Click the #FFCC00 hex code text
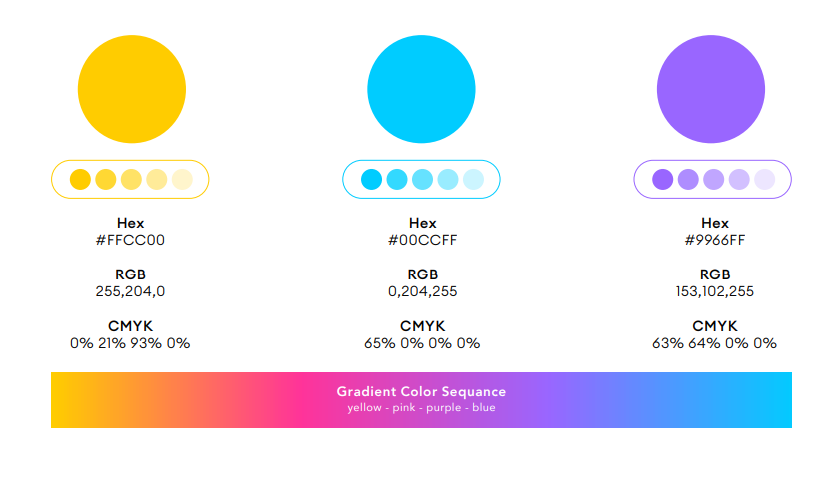 tap(130, 240)
